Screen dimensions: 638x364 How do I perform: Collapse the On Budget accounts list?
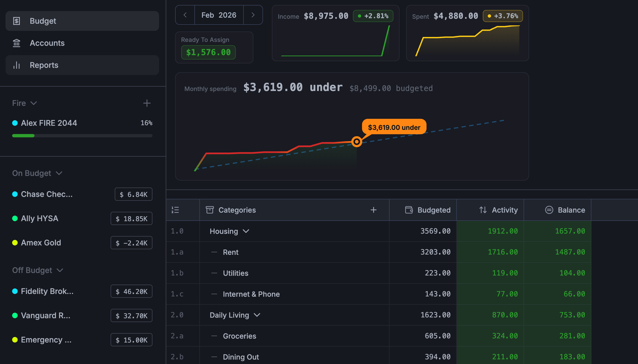pyautogui.click(x=59, y=173)
